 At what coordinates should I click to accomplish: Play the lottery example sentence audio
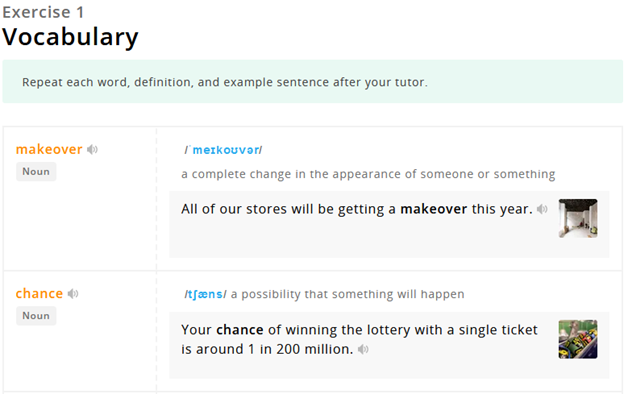[363, 349]
